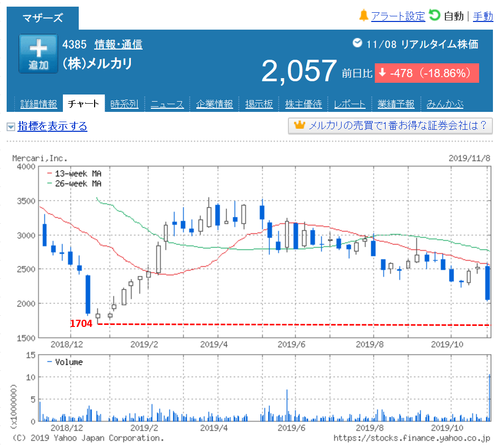Click the stock code 4385
496x448 pixels.
(x=74, y=44)
